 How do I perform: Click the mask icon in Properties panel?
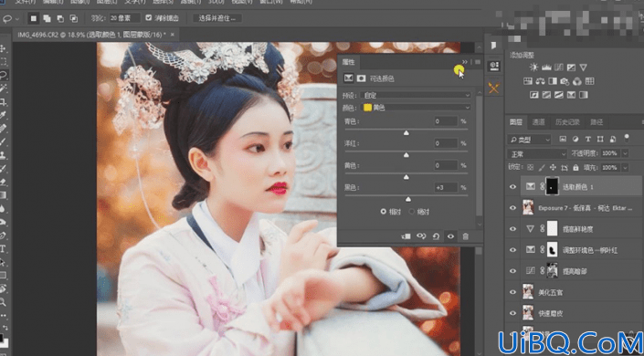(361, 78)
